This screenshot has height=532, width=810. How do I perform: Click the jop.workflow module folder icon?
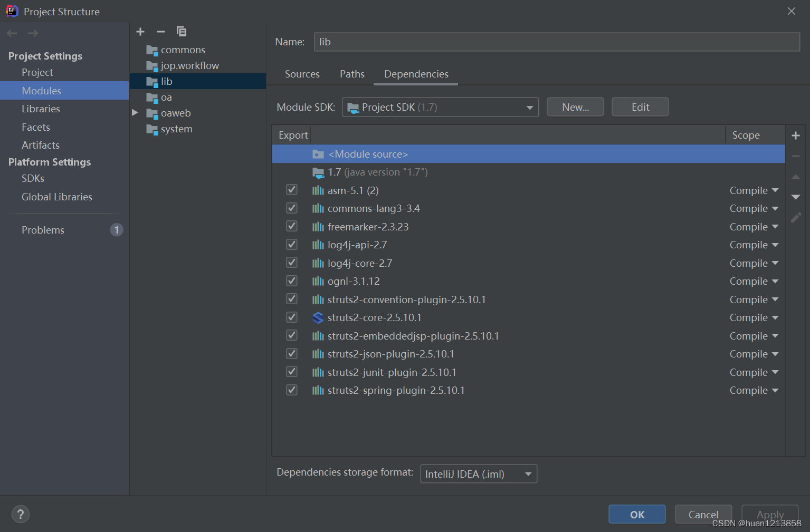point(152,66)
